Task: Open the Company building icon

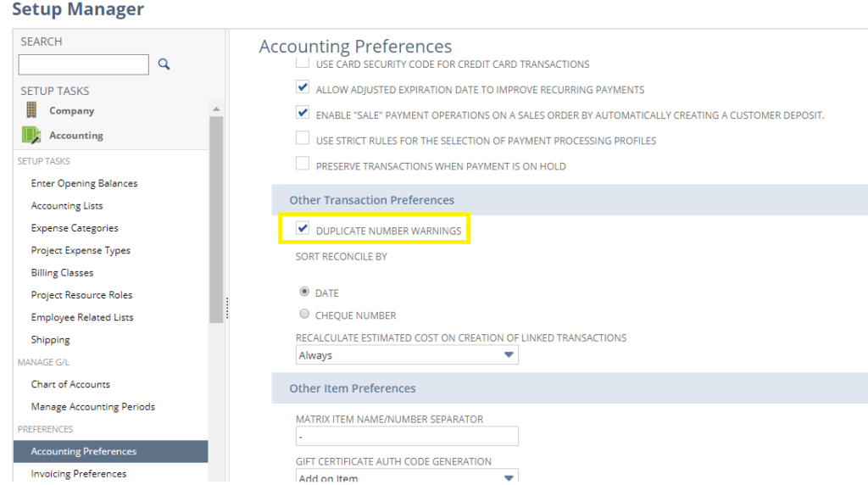Action: pyautogui.click(x=31, y=110)
